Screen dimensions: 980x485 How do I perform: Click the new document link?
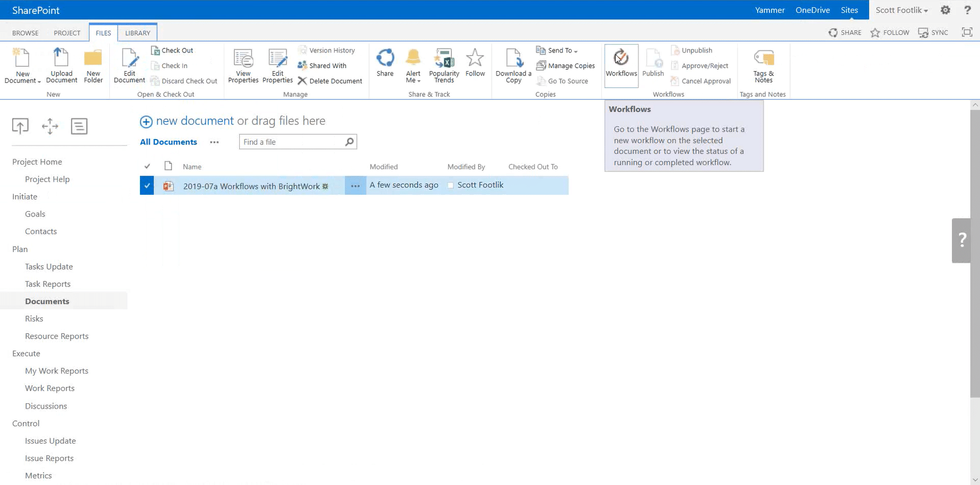click(194, 121)
